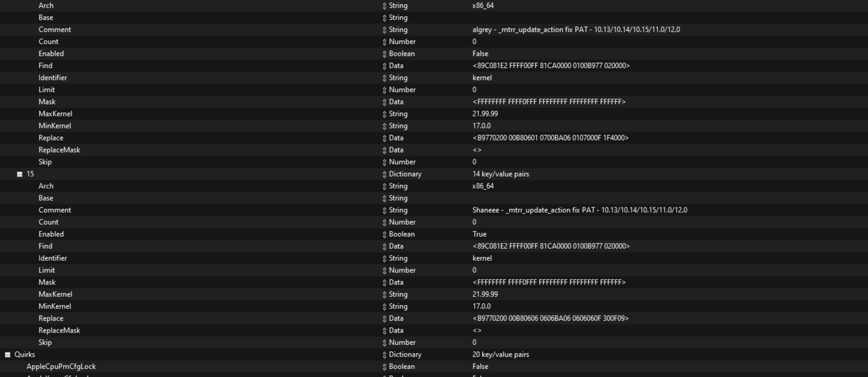Toggle the False value of algrey patch Enabled

(x=480, y=54)
